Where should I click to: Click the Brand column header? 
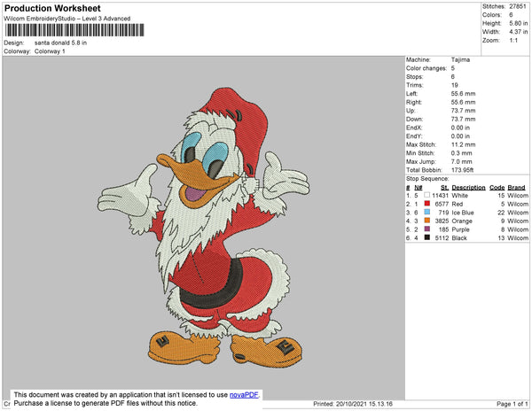point(518,188)
